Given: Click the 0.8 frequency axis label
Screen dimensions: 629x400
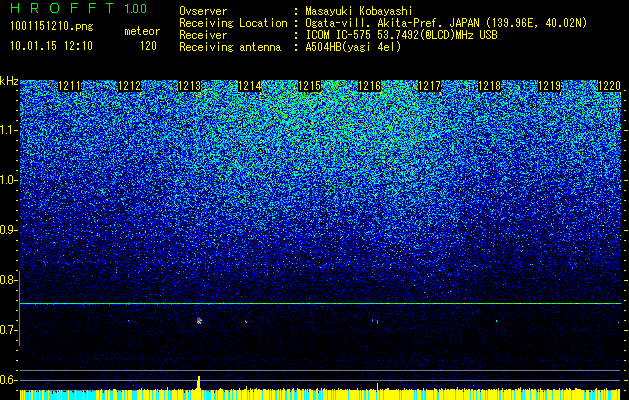Looking at the screenshot, I should coord(7,280).
